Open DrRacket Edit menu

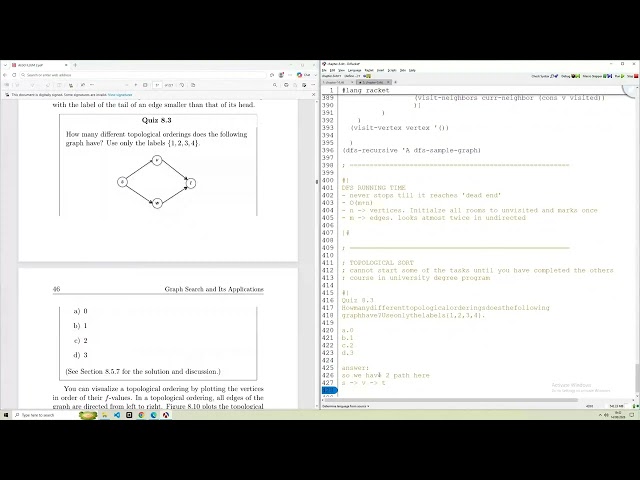tap(332, 70)
